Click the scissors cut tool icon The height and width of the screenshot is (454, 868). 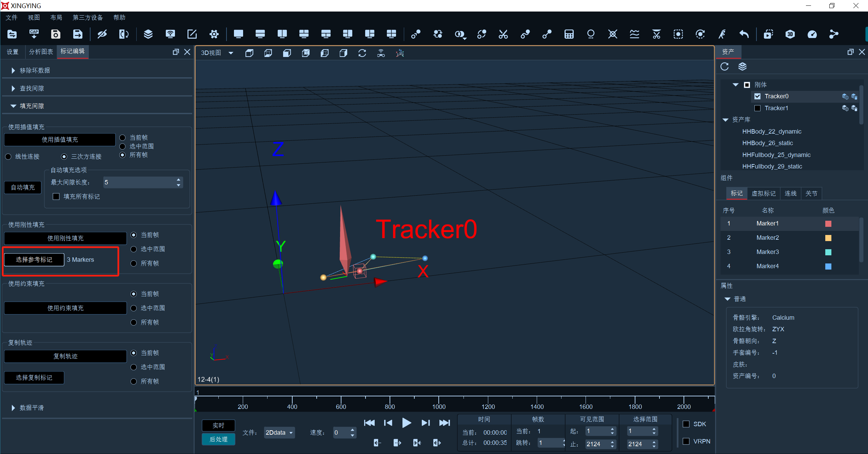[503, 34]
